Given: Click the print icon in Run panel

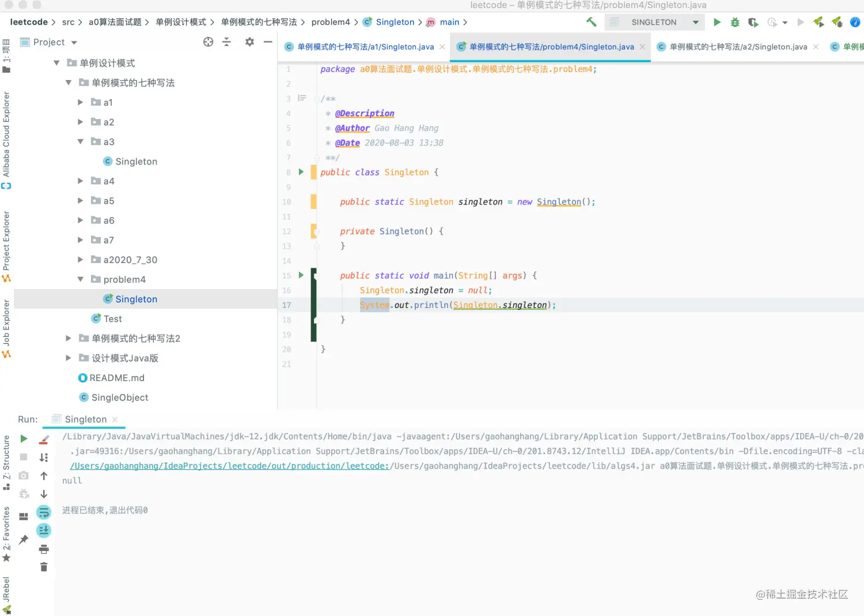Looking at the screenshot, I should [x=44, y=549].
